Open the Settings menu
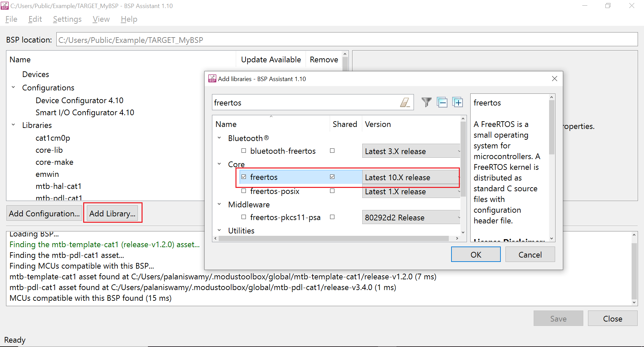This screenshot has width=644, height=347. click(67, 19)
